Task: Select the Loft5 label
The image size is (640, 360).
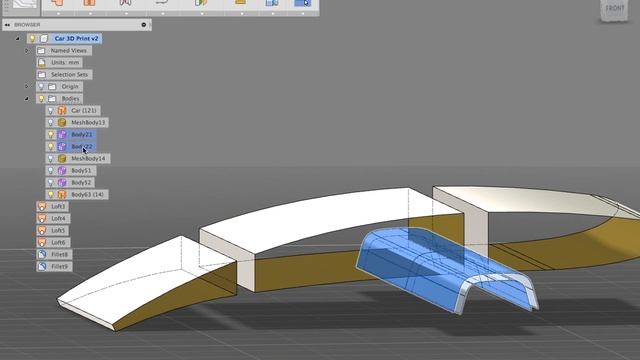Action: (x=58, y=231)
